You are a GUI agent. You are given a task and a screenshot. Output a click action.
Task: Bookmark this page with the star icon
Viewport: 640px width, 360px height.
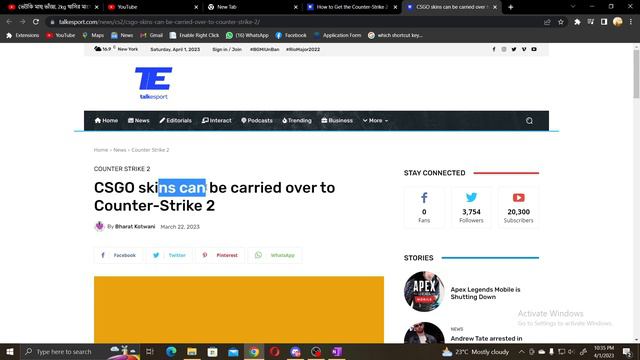[x=561, y=22]
